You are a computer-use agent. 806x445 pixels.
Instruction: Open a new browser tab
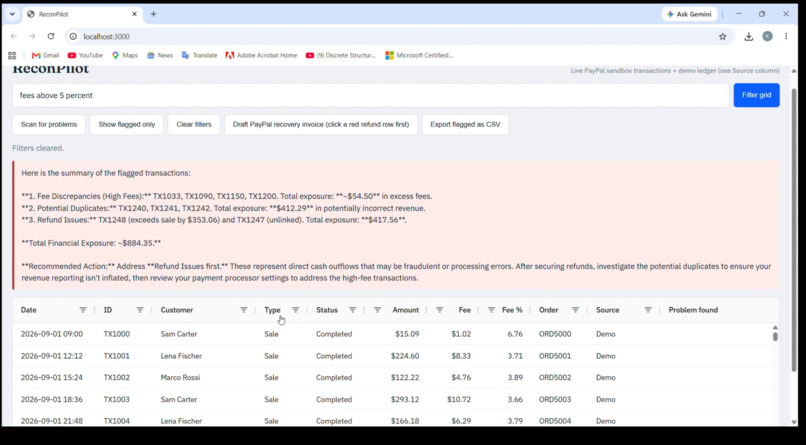click(153, 14)
